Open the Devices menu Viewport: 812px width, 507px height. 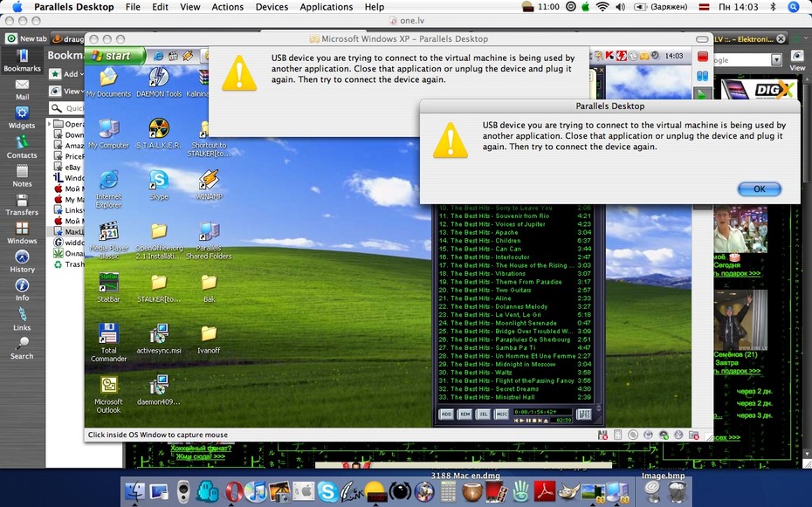272,7
